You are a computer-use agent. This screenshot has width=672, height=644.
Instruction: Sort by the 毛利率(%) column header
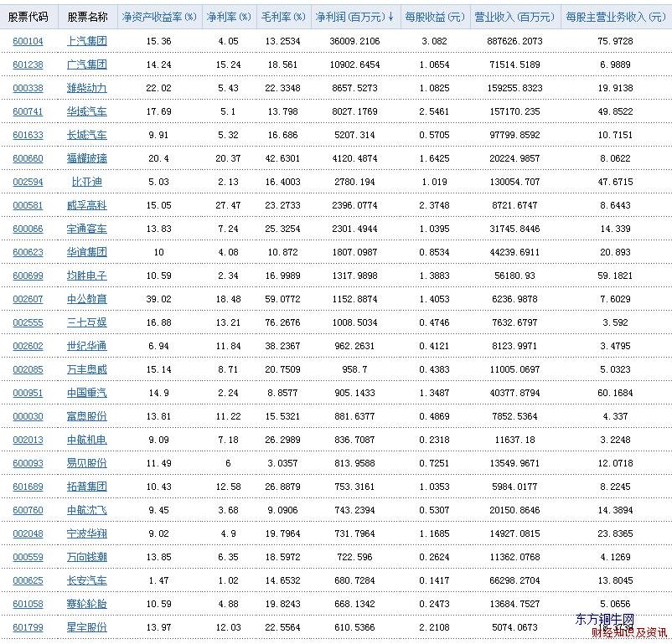tap(283, 17)
